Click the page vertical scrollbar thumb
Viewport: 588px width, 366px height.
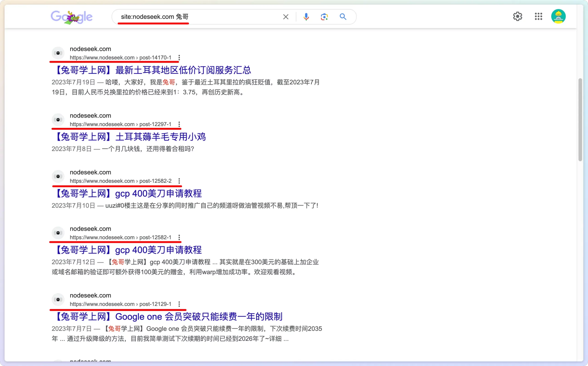[x=580, y=120]
